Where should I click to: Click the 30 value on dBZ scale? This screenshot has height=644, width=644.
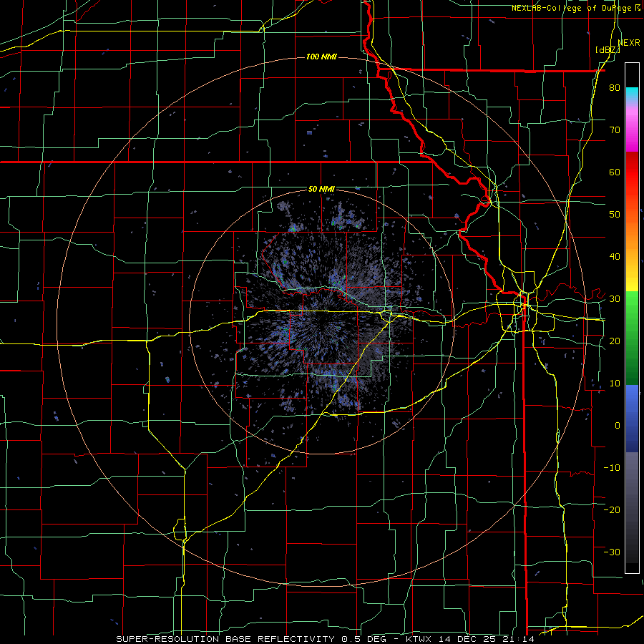pyautogui.click(x=615, y=298)
